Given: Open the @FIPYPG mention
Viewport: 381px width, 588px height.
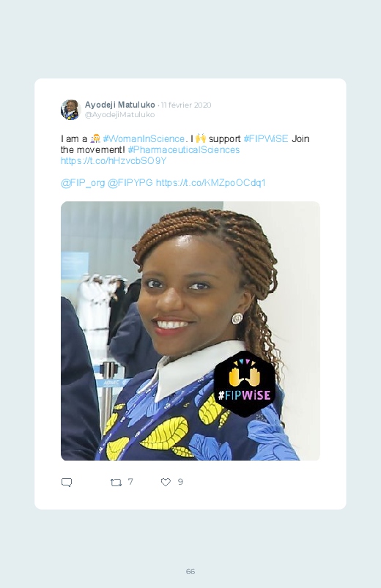Looking at the screenshot, I should pyautogui.click(x=130, y=183).
